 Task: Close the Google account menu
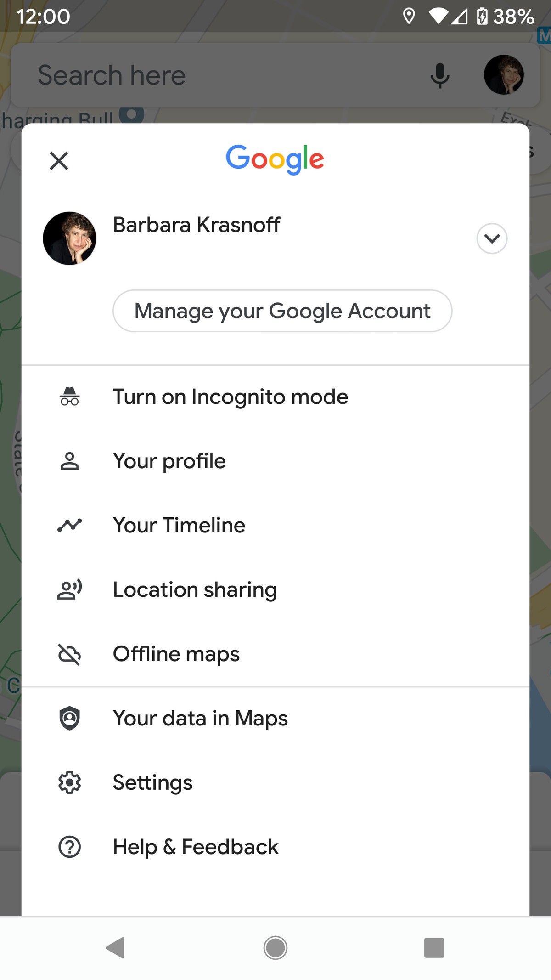point(59,161)
